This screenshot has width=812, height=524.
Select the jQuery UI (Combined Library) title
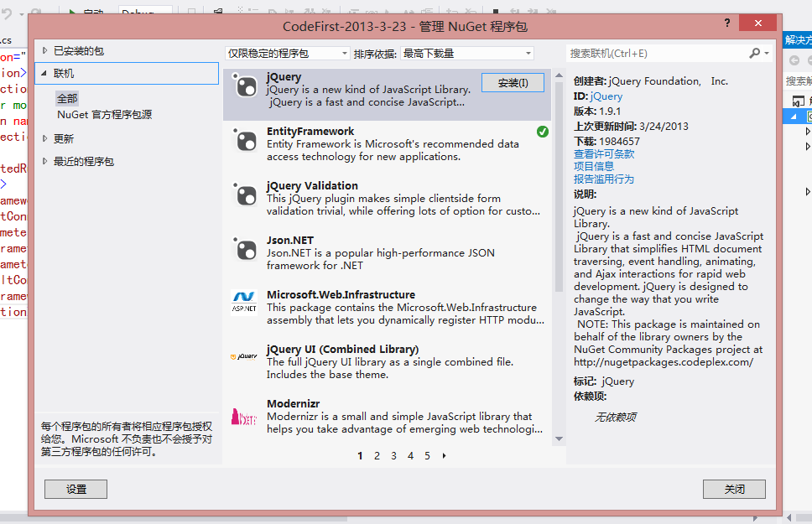point(343,350)
